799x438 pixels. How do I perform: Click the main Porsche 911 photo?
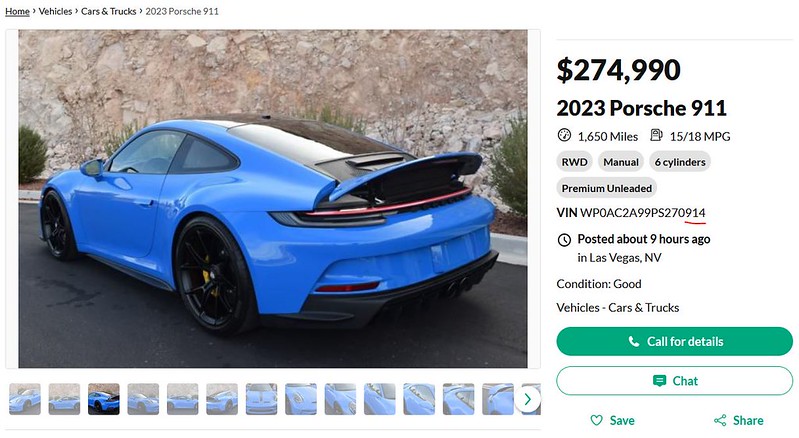click(x=273, y=199)
